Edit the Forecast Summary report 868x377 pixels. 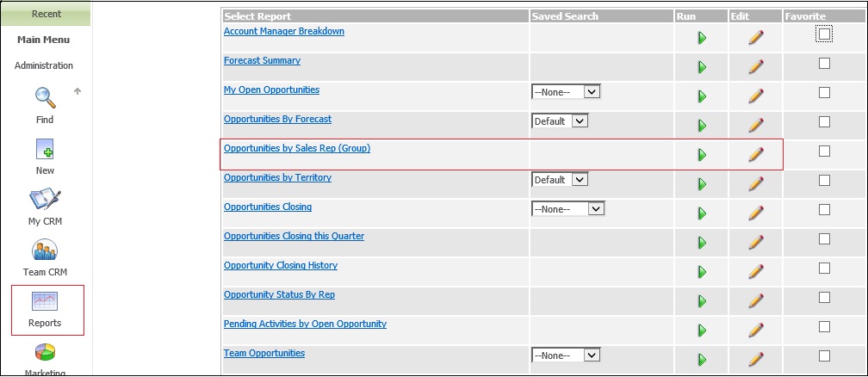(x=756, y=67)
